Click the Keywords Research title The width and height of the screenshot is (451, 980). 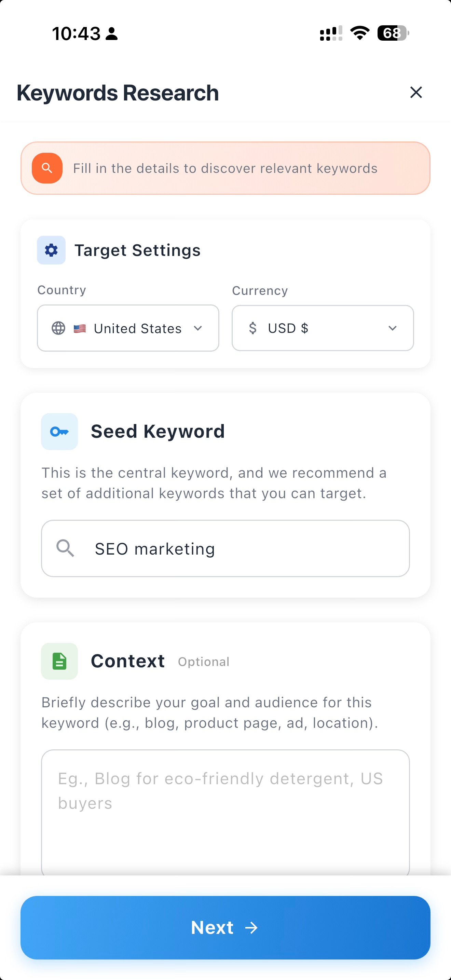tap(117, 92)
